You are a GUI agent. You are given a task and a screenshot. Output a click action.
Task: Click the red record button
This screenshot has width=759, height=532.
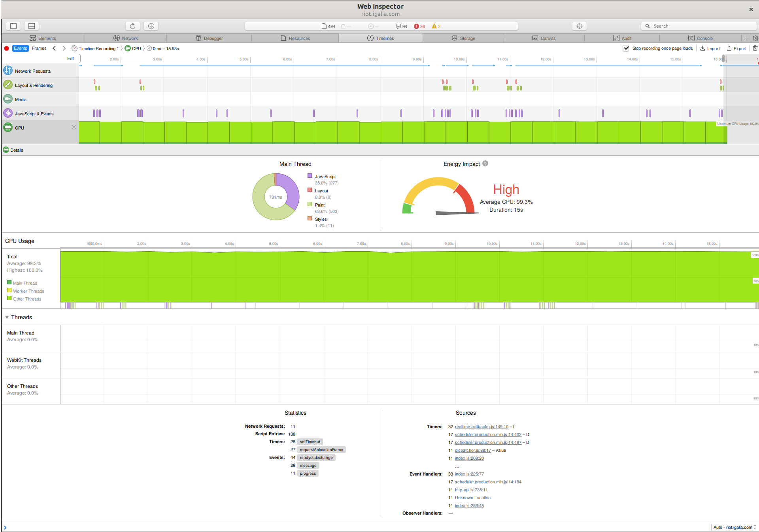6,49
